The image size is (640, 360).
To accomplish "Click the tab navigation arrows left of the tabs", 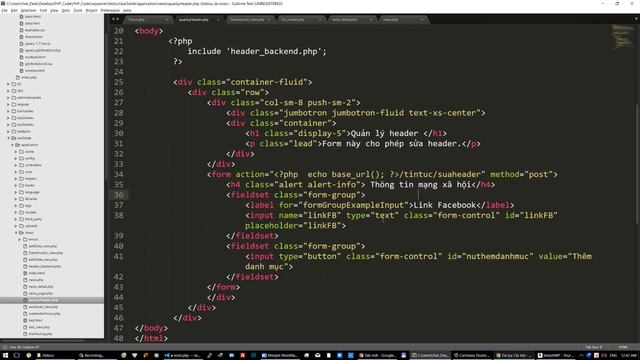I will click(x=116, y=19).
